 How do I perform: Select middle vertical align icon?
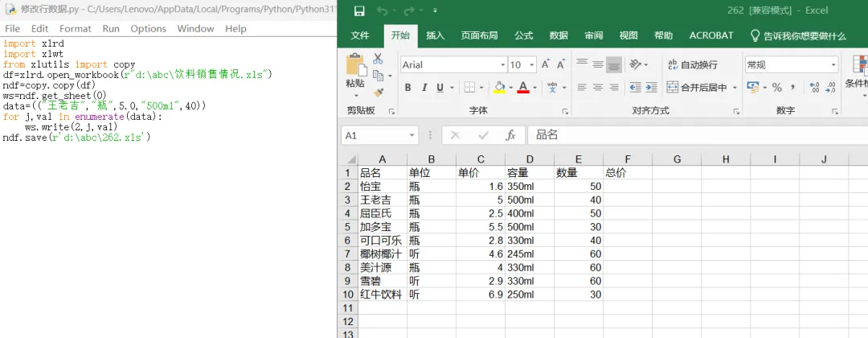coord(598,65)
